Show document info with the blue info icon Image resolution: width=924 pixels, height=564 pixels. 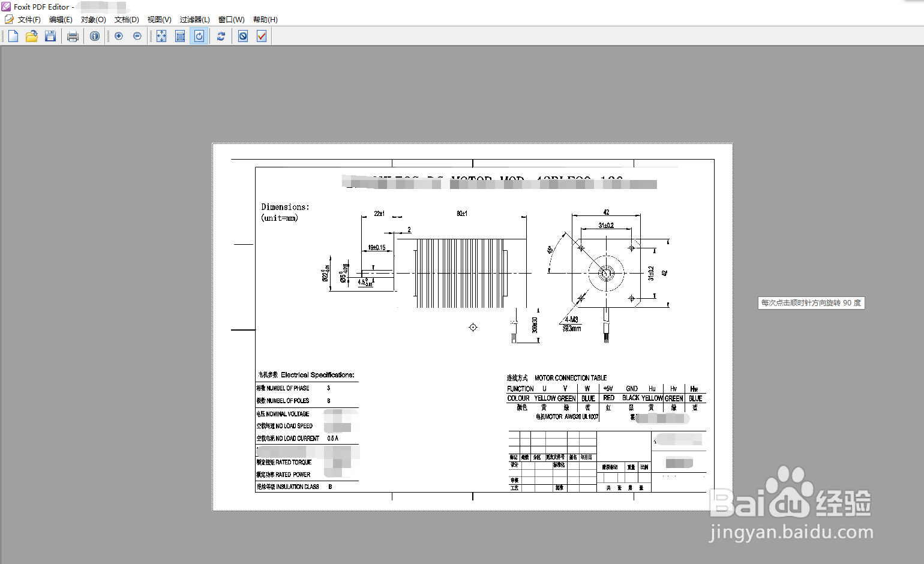click(95, 36)
